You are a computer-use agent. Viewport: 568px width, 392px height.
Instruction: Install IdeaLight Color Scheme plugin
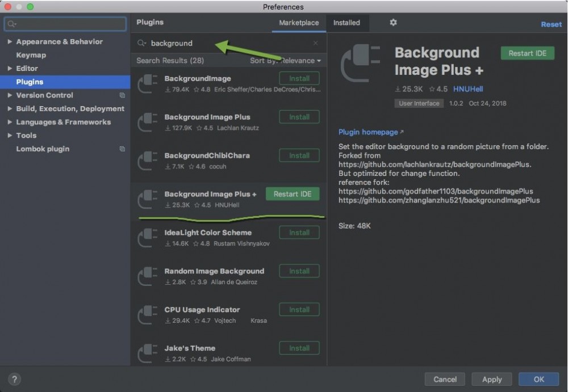pyautogui.click(x=299, y=233)
